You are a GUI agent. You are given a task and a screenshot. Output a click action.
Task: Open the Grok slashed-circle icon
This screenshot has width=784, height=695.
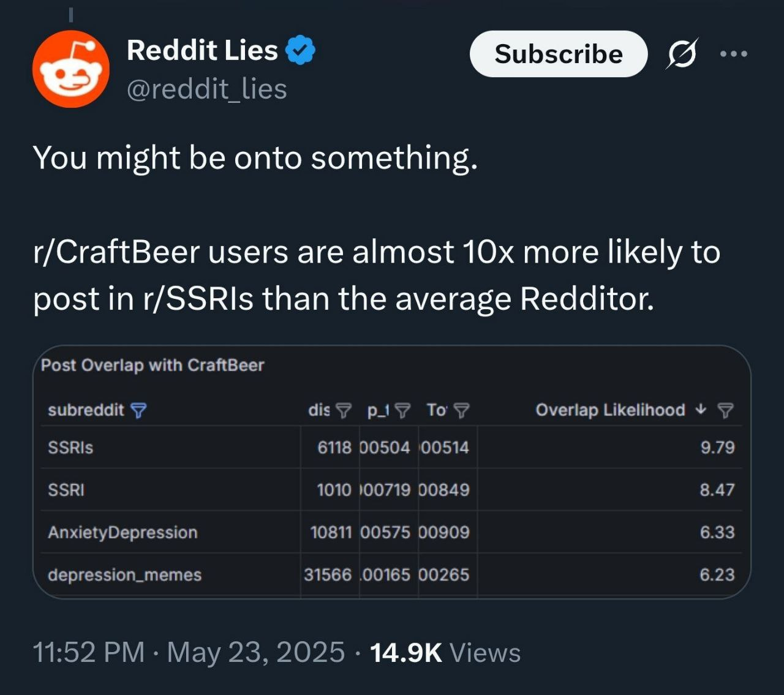pos(682,54)
